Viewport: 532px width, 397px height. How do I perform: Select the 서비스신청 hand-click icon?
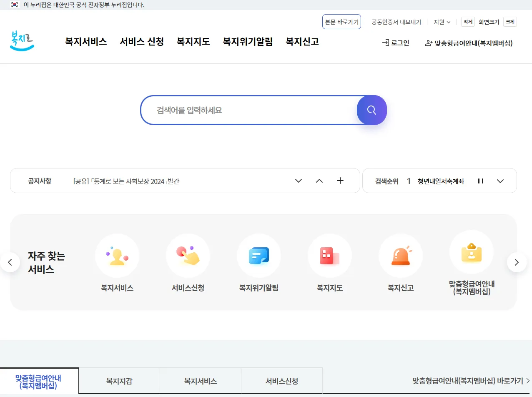click(188, 256)
